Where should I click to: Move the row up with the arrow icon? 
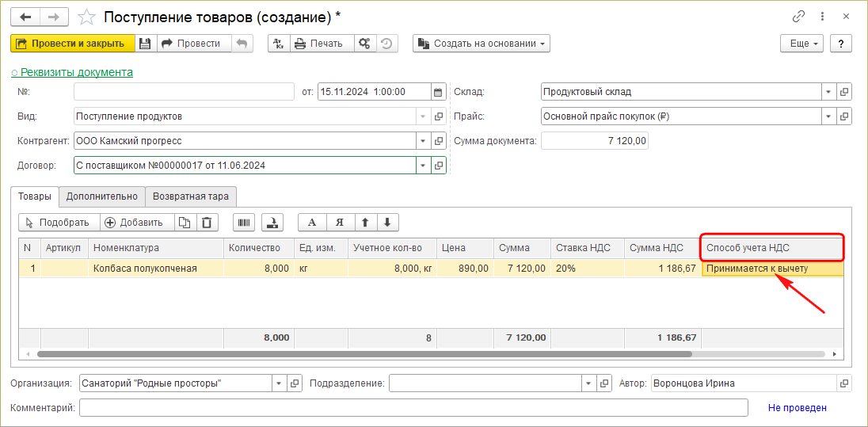point(365,223)
